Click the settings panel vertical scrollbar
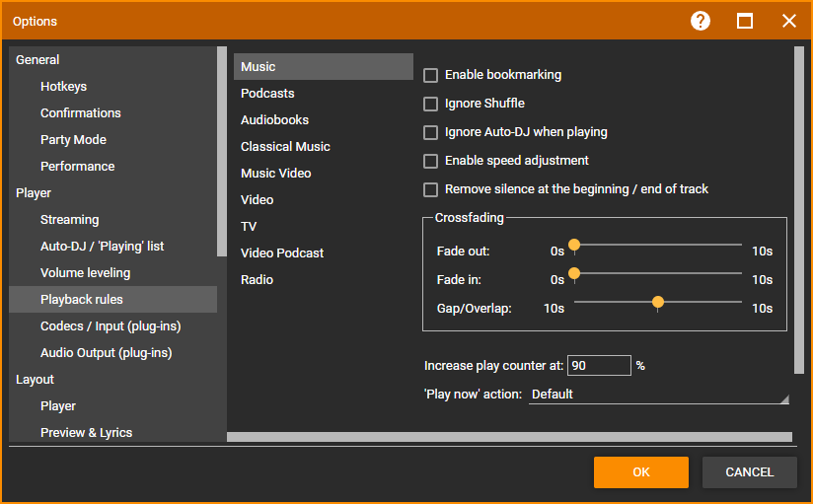This screenshot has height=504, width=813. coord(798,210)
